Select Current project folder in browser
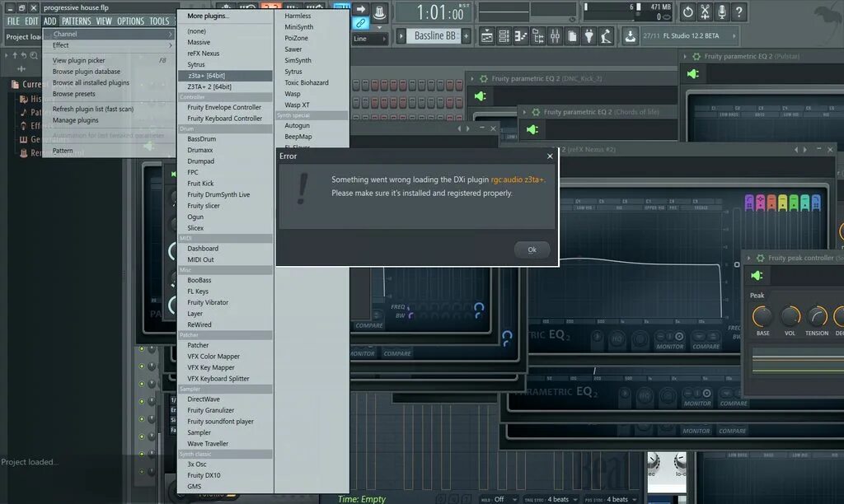This screenshot has height=504, width=844. coord(26,84)
